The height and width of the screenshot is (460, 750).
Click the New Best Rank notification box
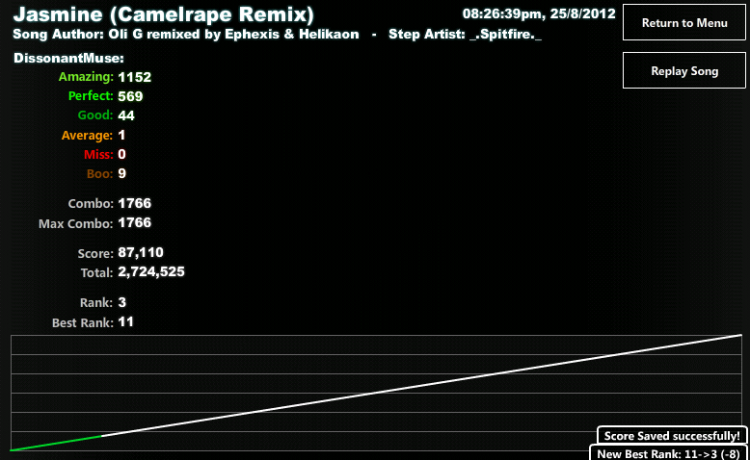(667, 453)
